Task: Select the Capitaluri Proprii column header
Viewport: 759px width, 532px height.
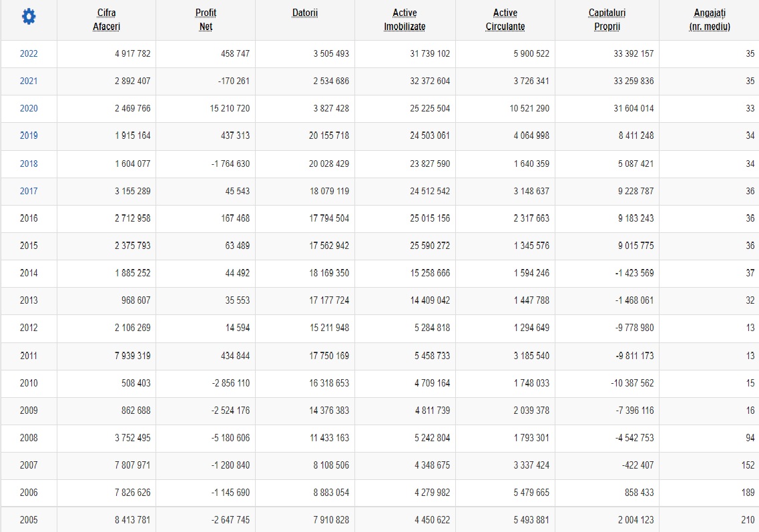Action: click(x=607, y=20)
